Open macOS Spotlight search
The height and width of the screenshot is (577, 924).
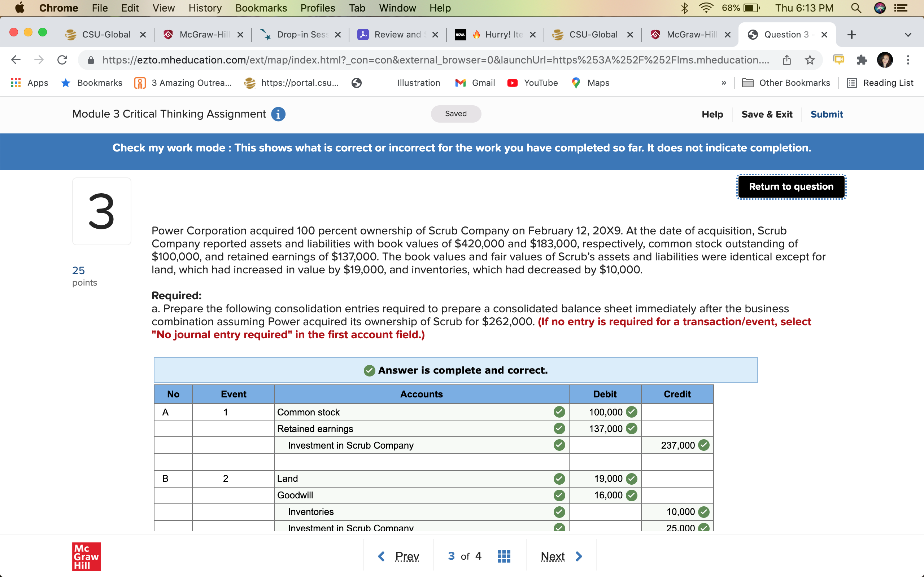tap(856, 8)
